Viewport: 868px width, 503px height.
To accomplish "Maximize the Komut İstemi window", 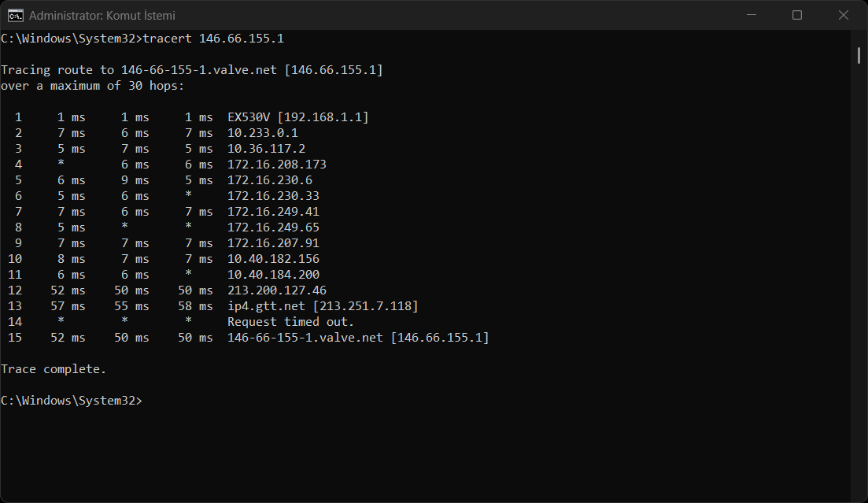I will coord(797,15).
